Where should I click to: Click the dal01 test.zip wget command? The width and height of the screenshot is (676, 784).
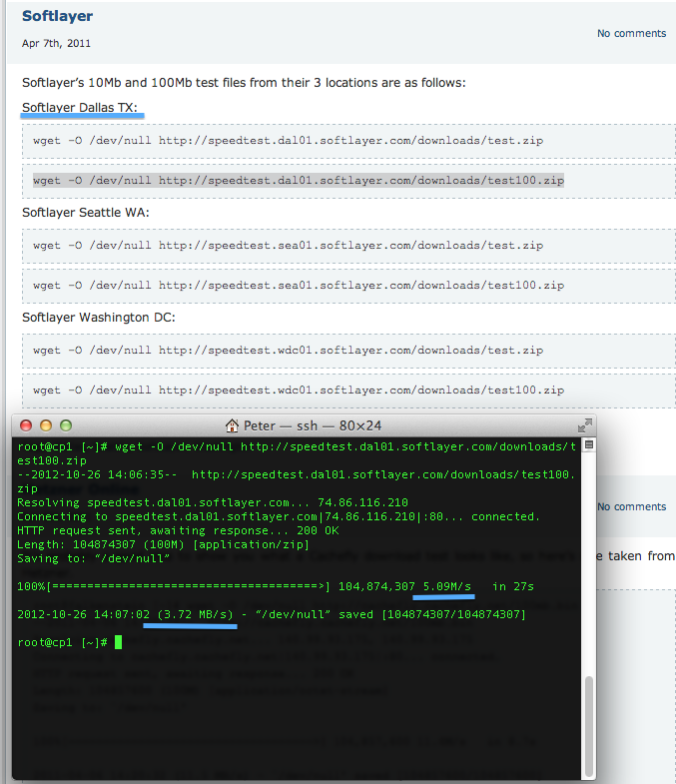tap(288, 141)
